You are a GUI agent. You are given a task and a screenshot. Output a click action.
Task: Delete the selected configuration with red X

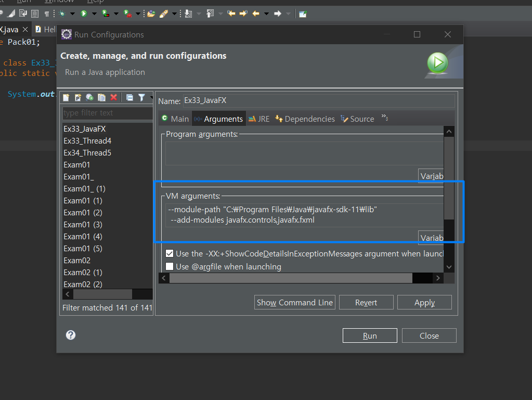(114, 98)
